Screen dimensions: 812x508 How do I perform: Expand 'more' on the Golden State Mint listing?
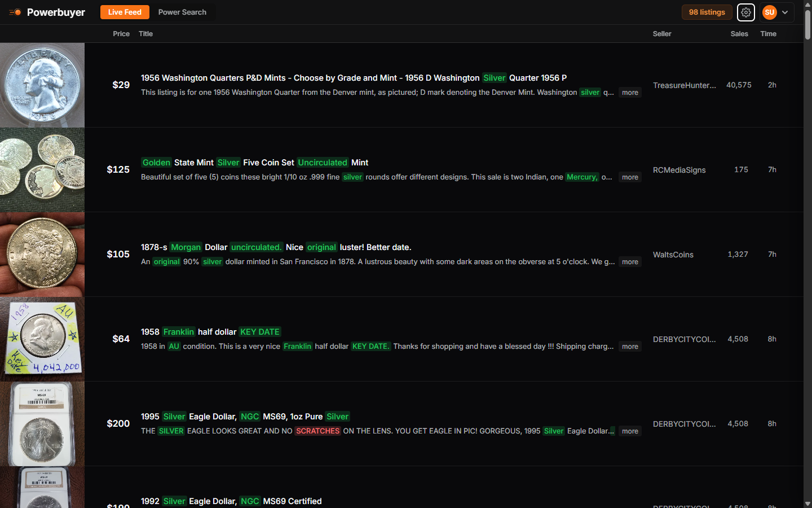630,177
